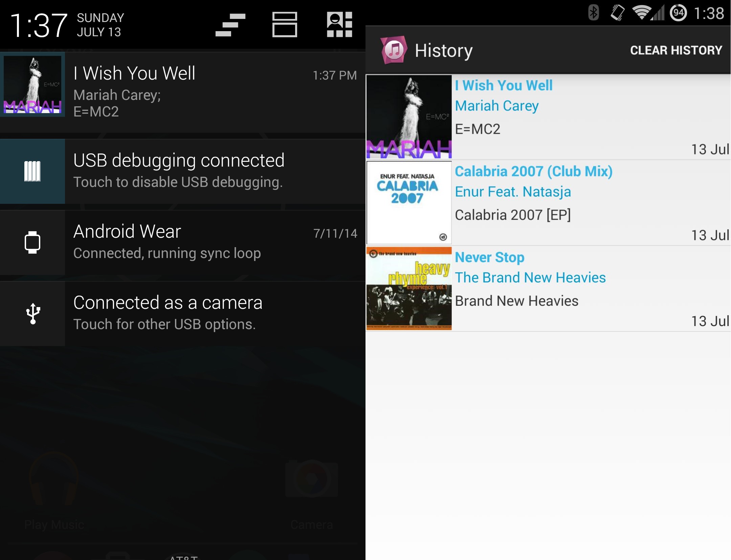
Task: Open the Calabria 2007 (Club Mix) song link
Action: [x=533, y=171]
